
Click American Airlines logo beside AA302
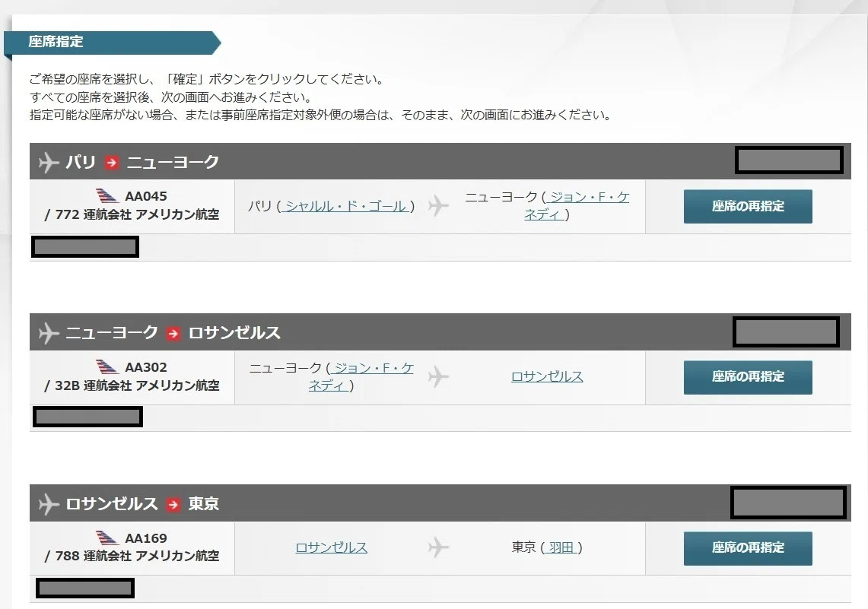[107, 366]
